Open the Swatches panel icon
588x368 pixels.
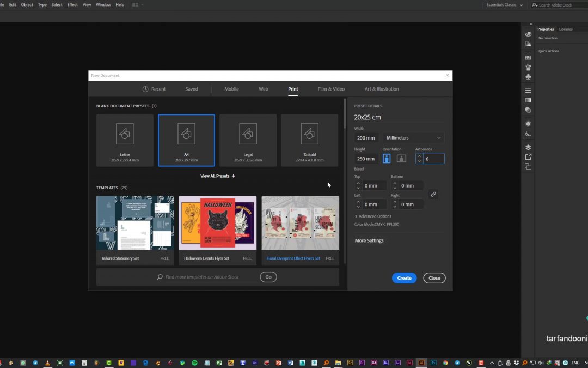(528, 58)
